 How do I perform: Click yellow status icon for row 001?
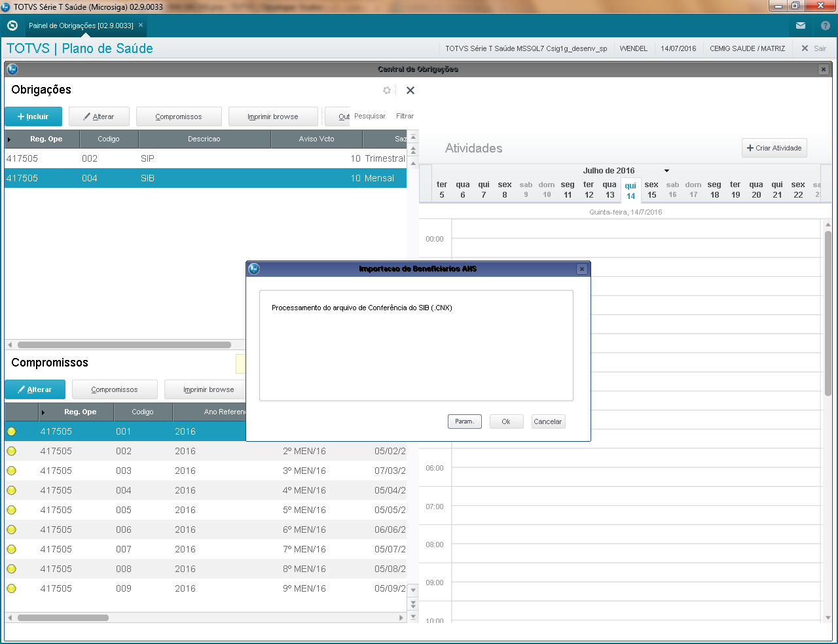11,431
